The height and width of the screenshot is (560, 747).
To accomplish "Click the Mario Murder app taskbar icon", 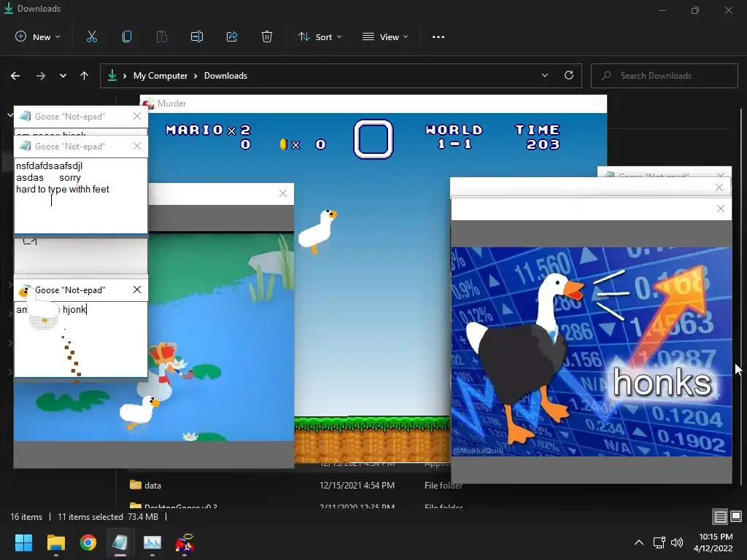I will coord(185,542).
